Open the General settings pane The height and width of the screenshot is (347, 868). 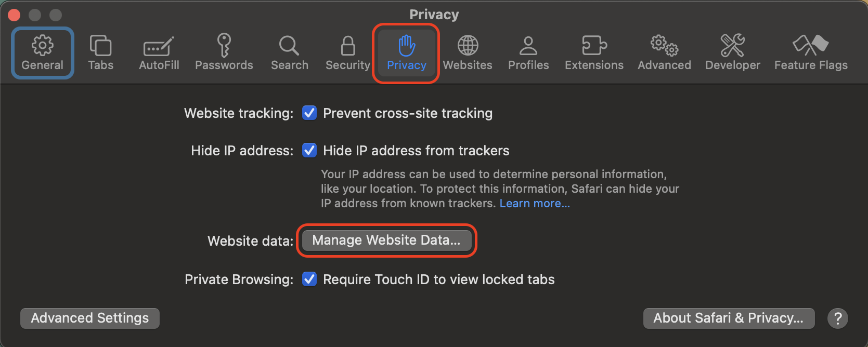tap(42, 52)
